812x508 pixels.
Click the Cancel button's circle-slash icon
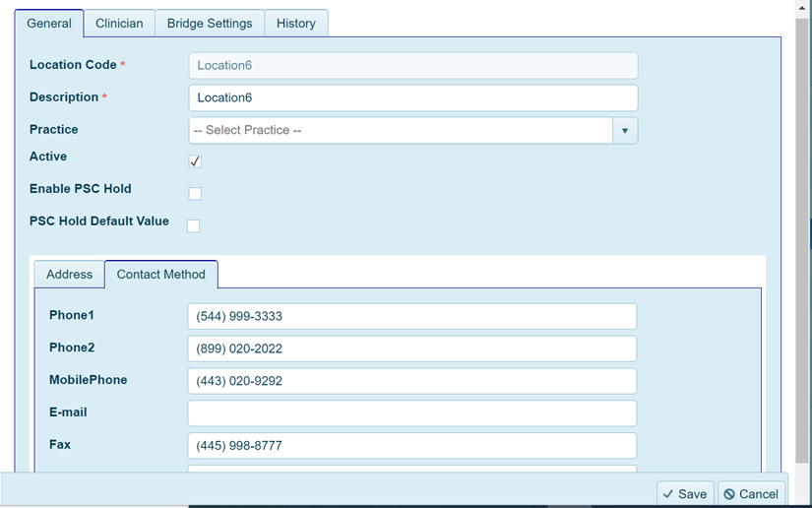pyautogui.click(x=729, y=494)
